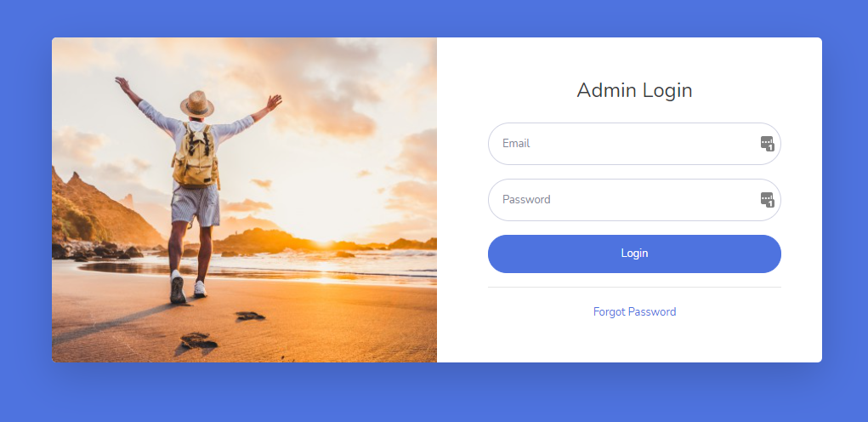Focus the Password input field
Image resolution: width=868 pixels, height=422 pixels.
pyautogui.click(x=634, y=199)
